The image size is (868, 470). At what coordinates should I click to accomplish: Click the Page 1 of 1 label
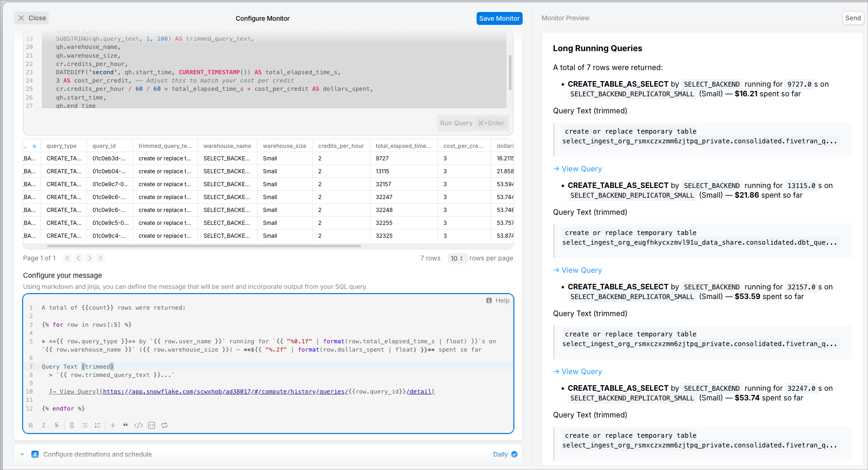point(39,258)
